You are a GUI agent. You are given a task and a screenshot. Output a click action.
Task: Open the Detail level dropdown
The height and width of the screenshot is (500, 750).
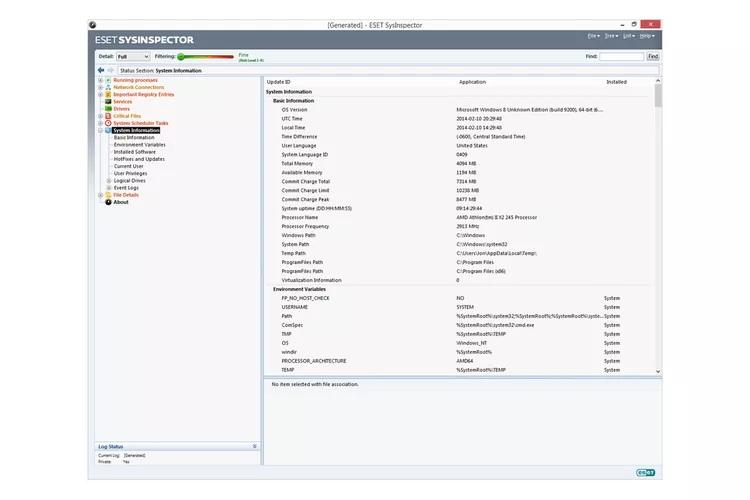point(134,57)
